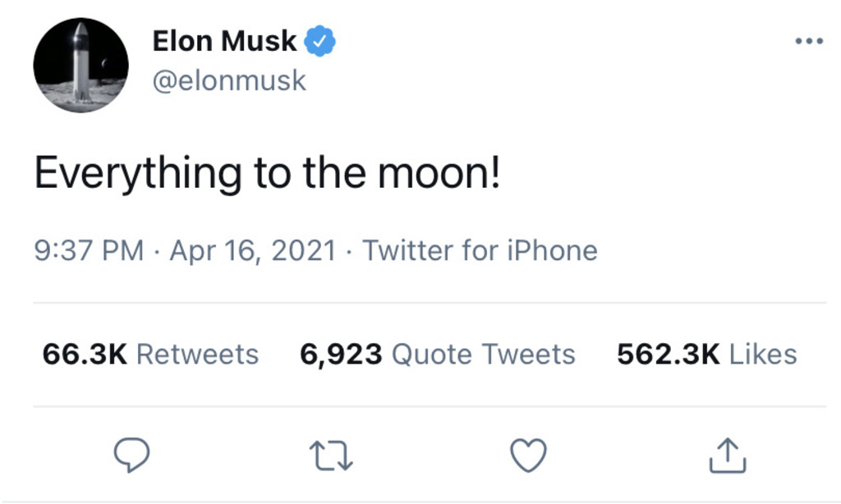841x504 pixels.
Task: Click the 9:37 PM timestamp
Action: click(89, 250)
